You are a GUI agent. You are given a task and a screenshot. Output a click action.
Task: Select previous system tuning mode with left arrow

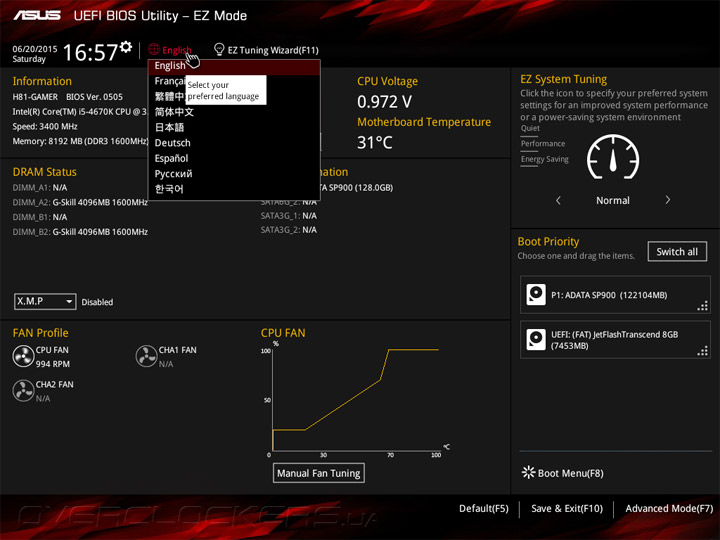pyautogui.click(x=558, y=200)
